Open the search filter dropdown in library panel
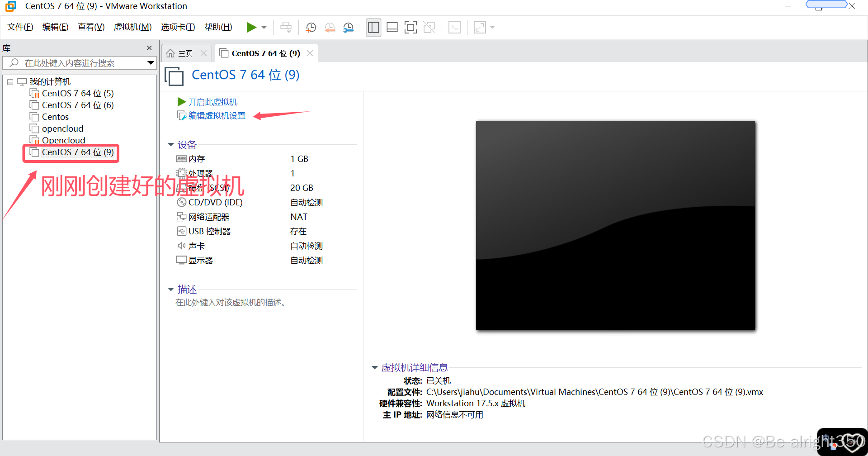 151,63
